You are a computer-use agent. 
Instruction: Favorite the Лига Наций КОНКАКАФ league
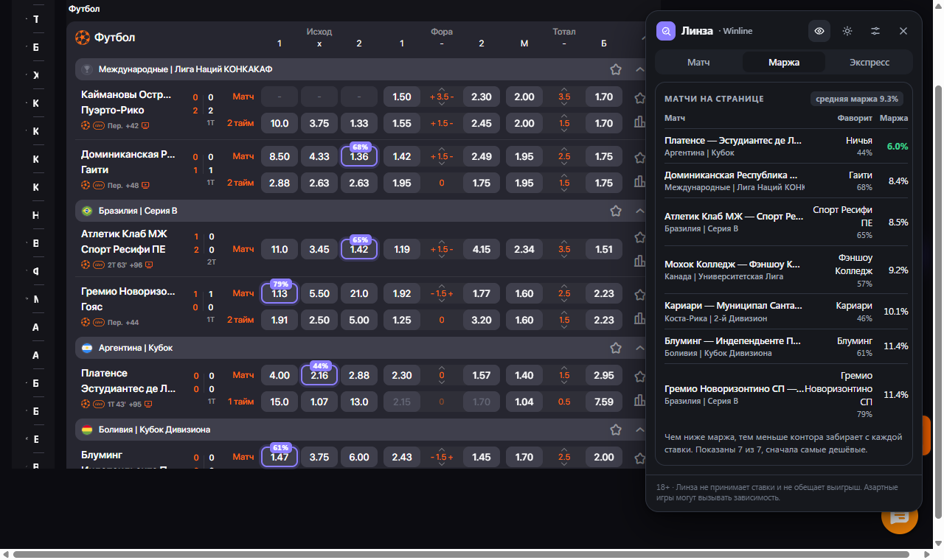pos(616,69)
